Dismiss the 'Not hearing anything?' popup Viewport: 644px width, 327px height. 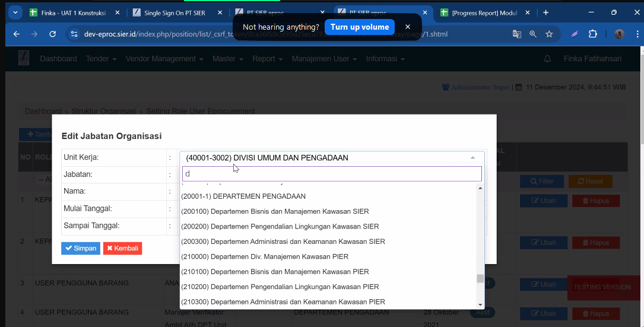click(408, 27)
